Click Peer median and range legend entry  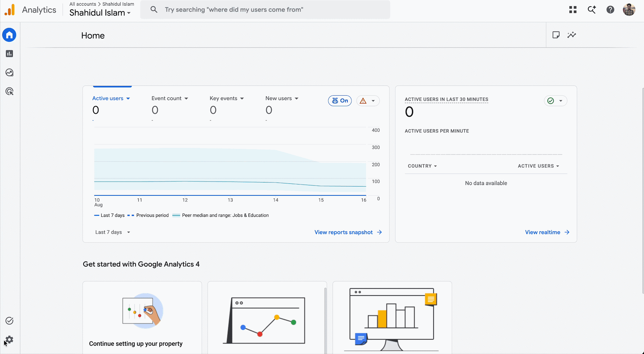tap(221, 215)
